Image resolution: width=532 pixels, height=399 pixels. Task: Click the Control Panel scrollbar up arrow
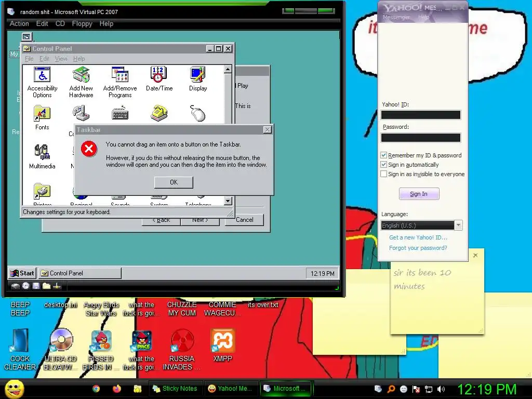pyautogui.click(x=228, y=70)
